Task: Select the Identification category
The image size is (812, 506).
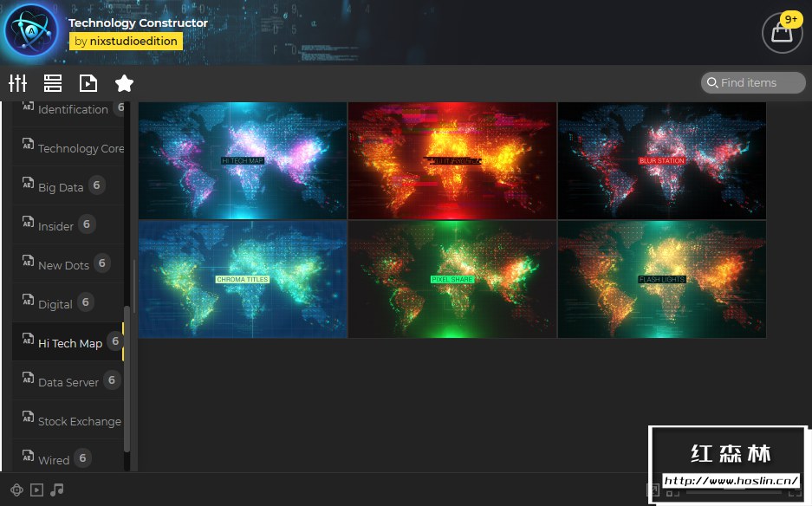Action: click(68, 109)
